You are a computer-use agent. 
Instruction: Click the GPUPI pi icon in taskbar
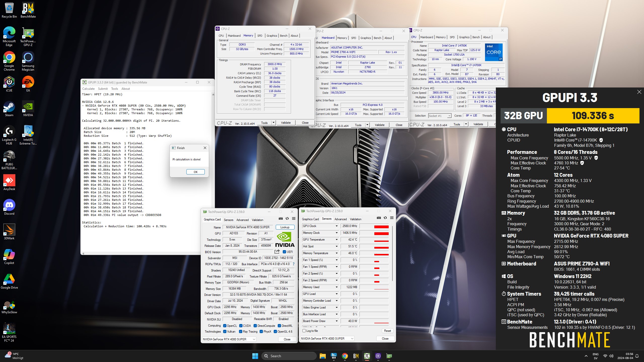tap(367, 356)
